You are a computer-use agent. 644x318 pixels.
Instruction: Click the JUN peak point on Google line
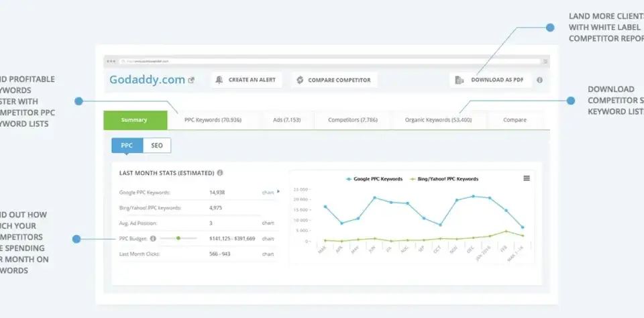(x=374, y=198)
